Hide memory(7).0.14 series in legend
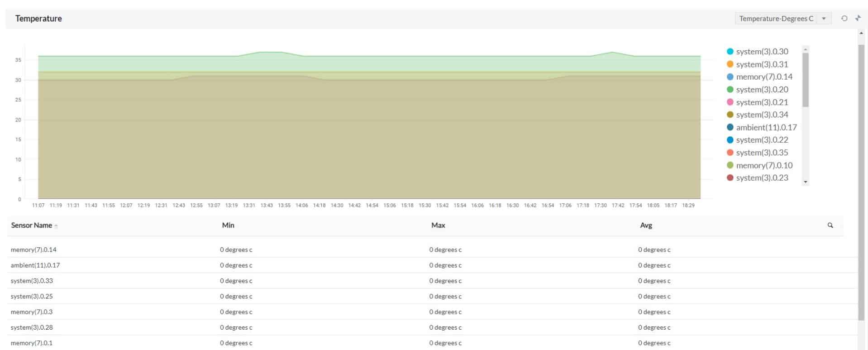Viewport: 868px width, 350px height. pyautogui.click(x=759, y=77)
